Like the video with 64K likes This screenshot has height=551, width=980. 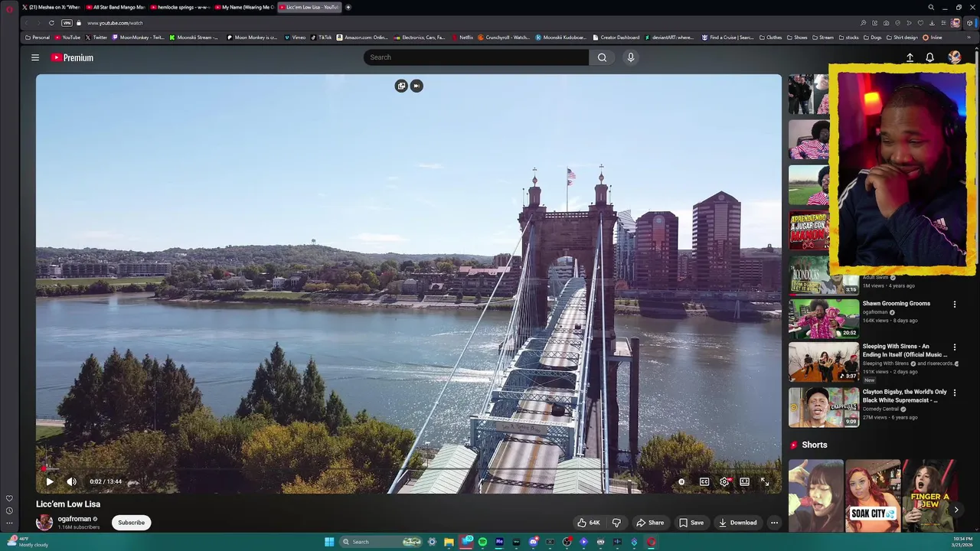point(589,523)
